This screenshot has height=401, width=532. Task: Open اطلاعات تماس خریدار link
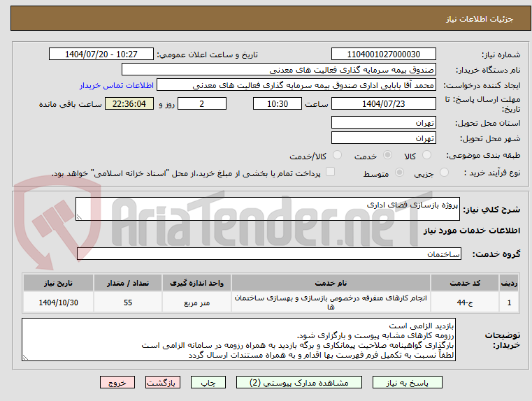click(x=116, y=85)
